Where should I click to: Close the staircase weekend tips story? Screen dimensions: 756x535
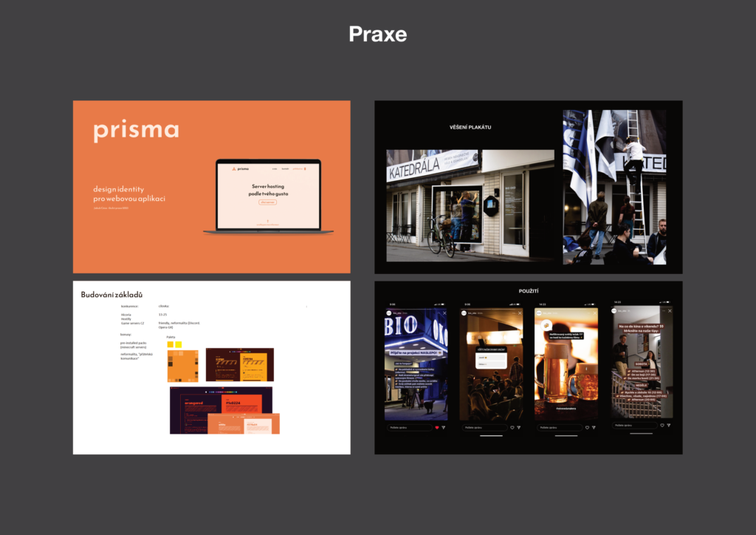(670, 310)
